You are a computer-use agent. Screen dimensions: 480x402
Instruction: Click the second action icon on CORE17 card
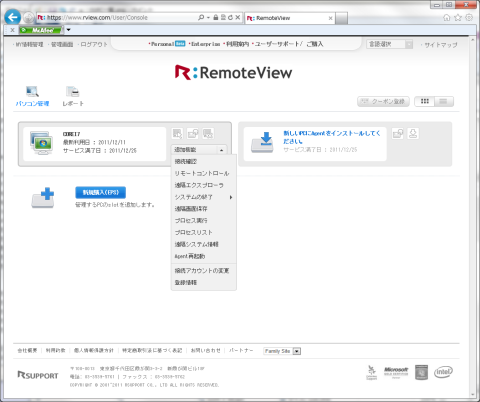point(193,134)
